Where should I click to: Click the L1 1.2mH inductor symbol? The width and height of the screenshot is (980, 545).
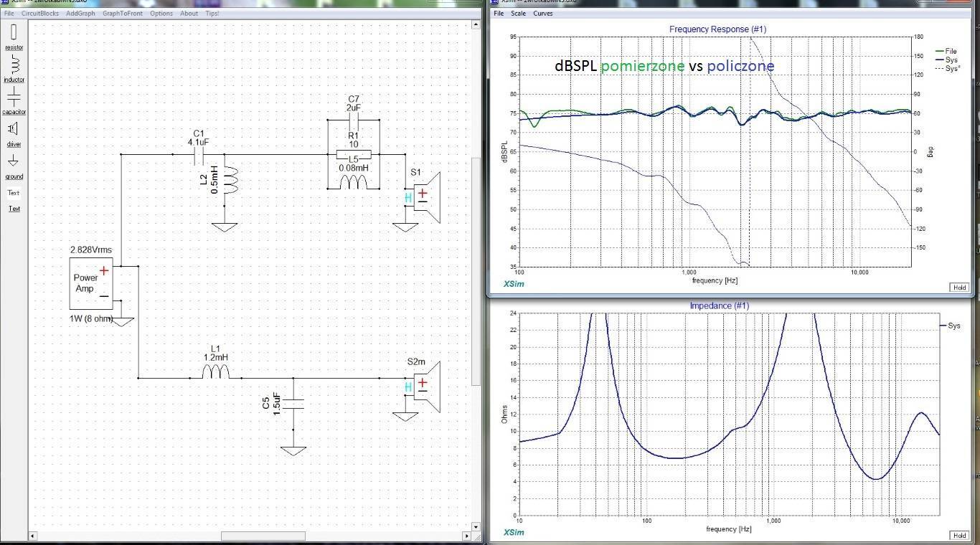pos(216,371)
